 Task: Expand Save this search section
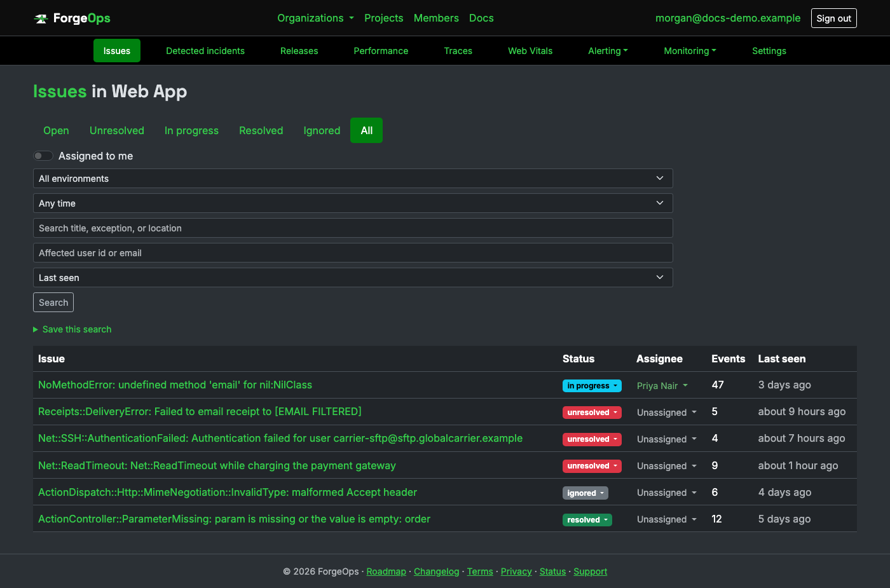72,329
